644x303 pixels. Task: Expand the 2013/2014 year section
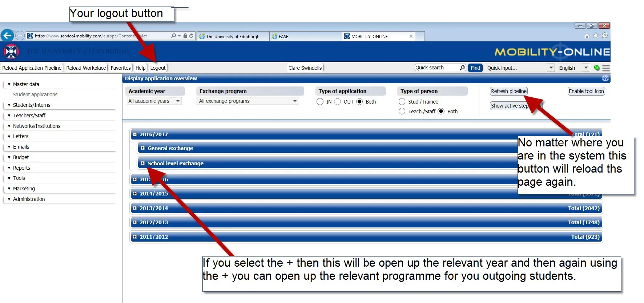click(x=135, y=208)
